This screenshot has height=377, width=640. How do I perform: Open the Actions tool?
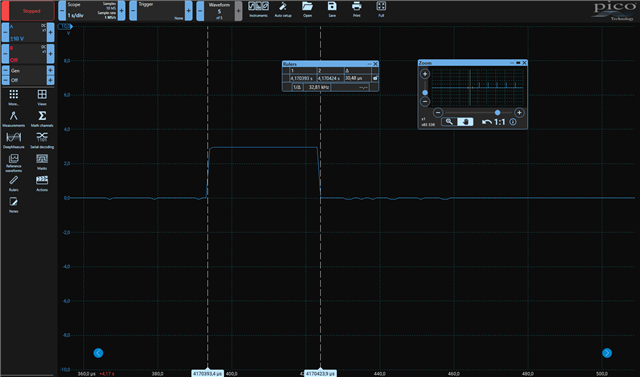42,183
